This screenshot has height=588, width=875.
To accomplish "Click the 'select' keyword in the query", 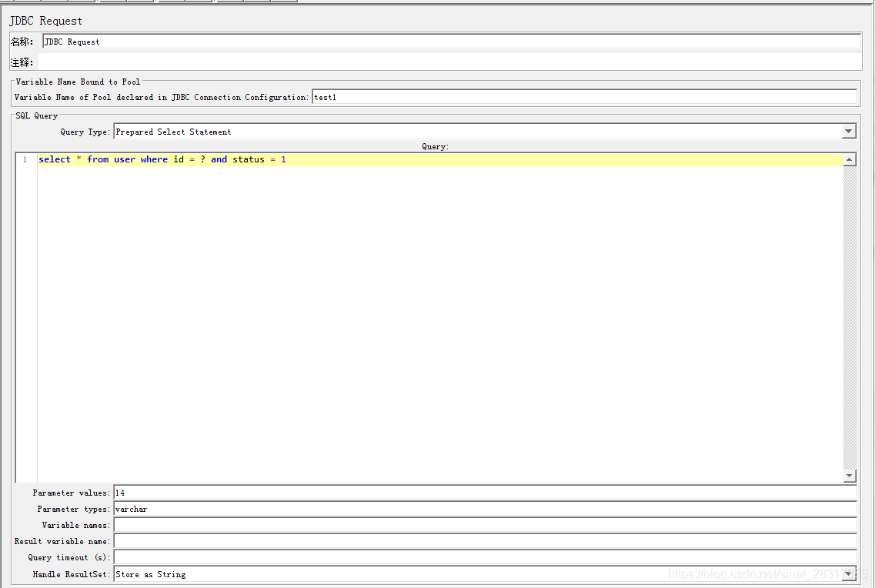I will tap(55, 159).
